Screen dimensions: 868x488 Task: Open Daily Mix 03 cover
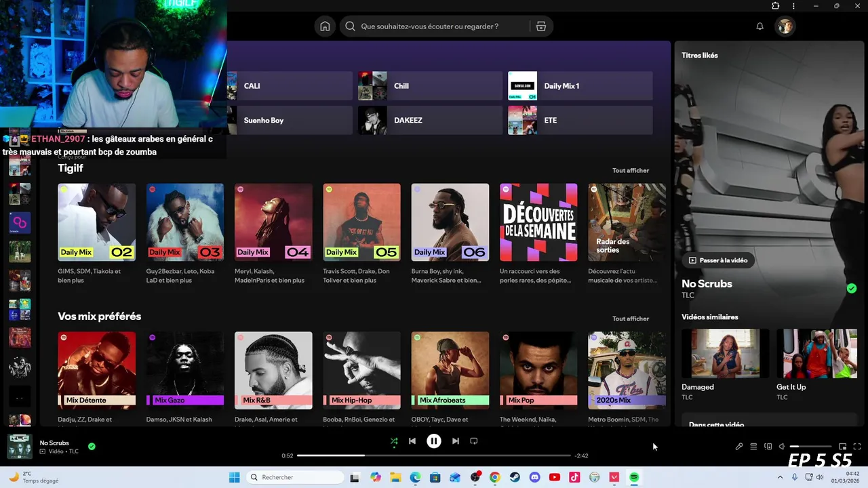click(x=185, y=222)
